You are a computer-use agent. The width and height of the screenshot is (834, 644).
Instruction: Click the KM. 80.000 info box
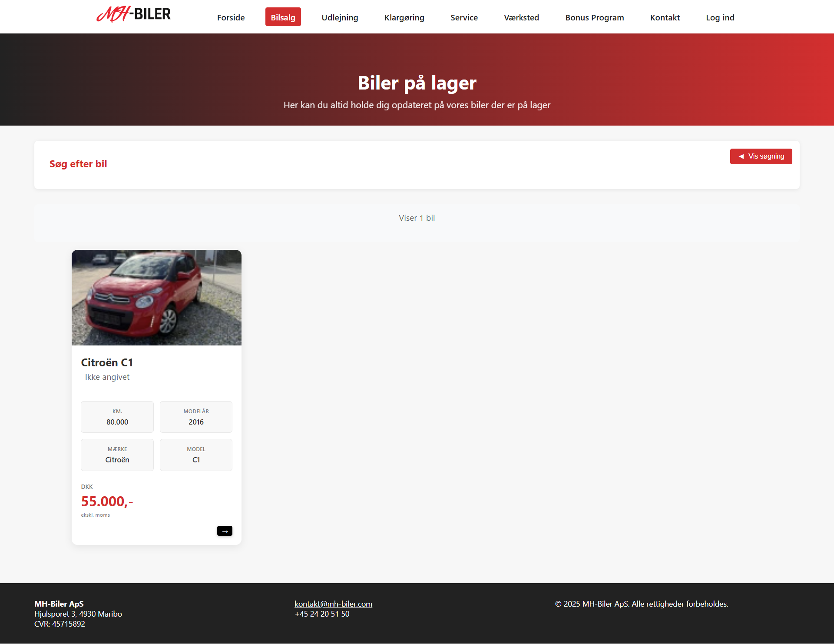click(x=117, y=417)
